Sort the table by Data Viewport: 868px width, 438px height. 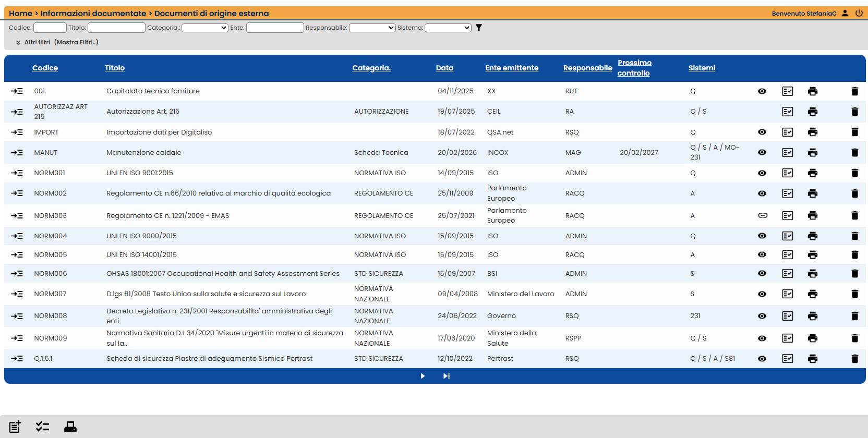tap(444, 68)
